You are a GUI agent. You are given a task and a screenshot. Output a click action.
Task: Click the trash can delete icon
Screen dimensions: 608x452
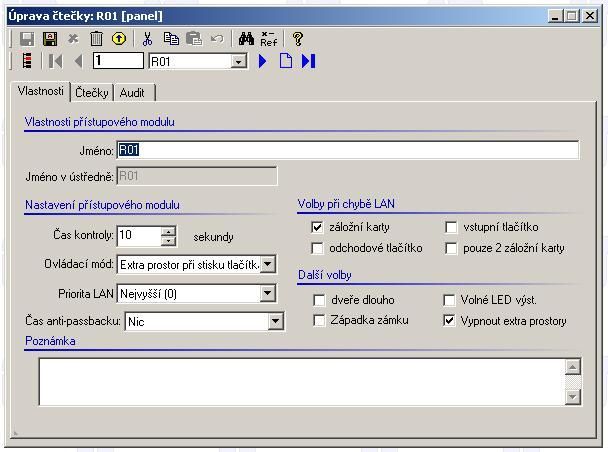pyautogui.click(x=97, y=39)
